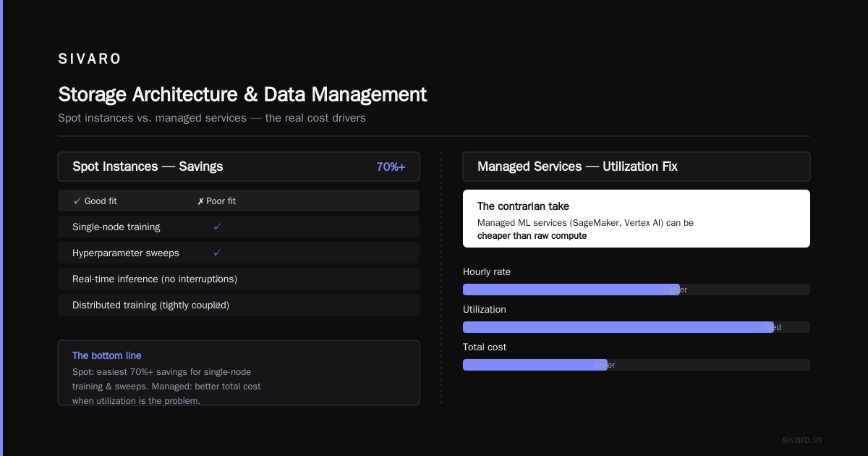Click the bottom line summary paragraph
This screenshot has width=868, height=456.
(166, 386)
